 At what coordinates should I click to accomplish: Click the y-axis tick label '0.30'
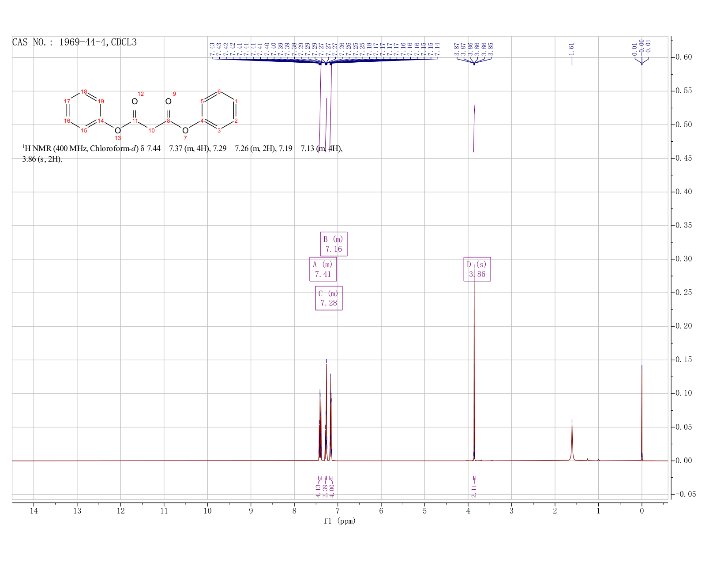[x=683, y=259]
